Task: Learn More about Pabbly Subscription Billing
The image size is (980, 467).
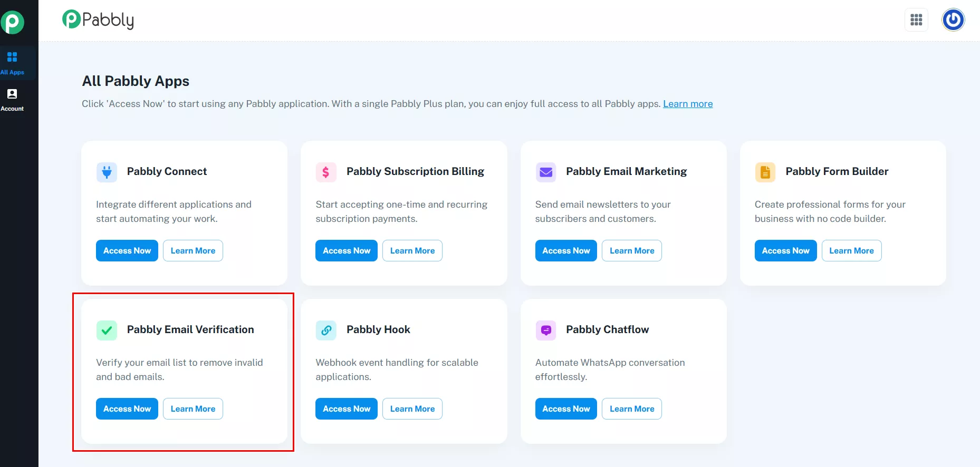Action: point(412,250)
